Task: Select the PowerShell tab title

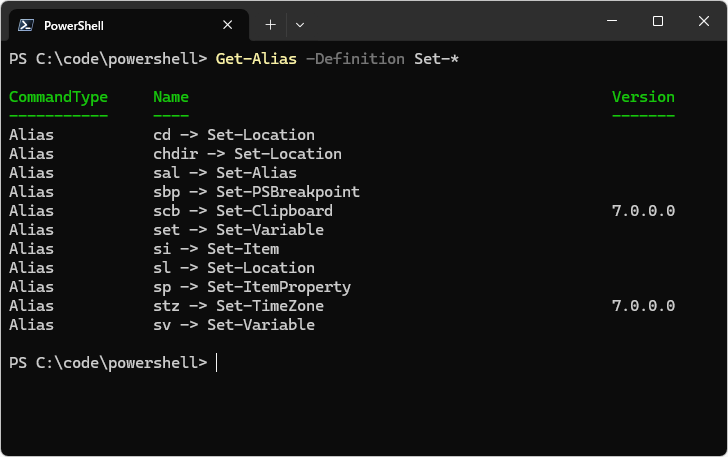Action: [73, 25]
